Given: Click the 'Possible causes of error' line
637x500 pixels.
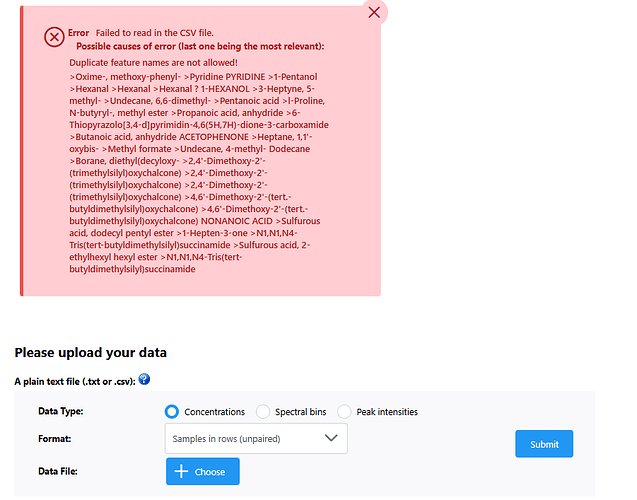Looking at the screenshot, I should pyautogui.click(x=200, y=46).
